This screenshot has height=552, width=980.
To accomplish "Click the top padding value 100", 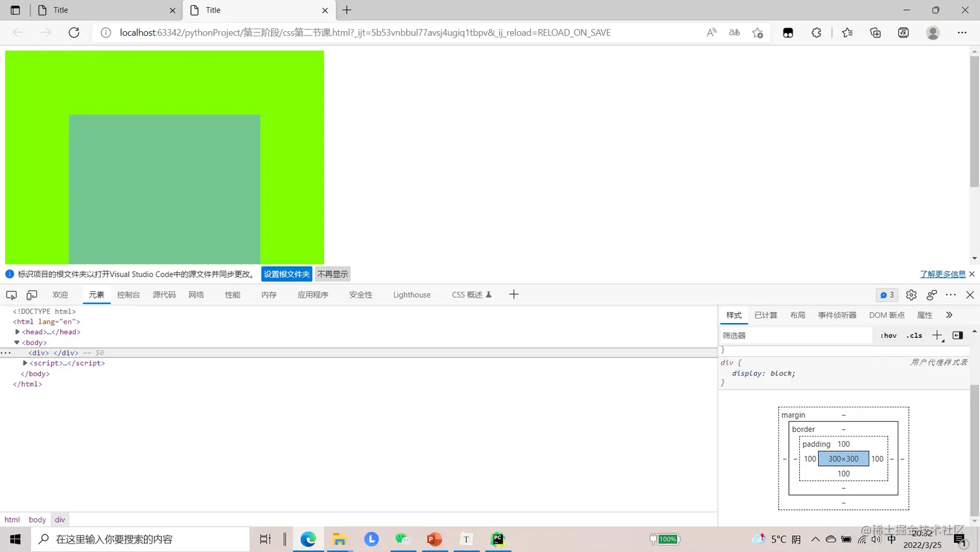I will point(843,444).
